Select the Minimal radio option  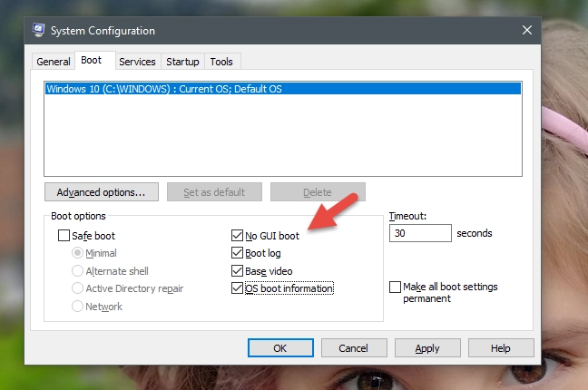[77, 253]
